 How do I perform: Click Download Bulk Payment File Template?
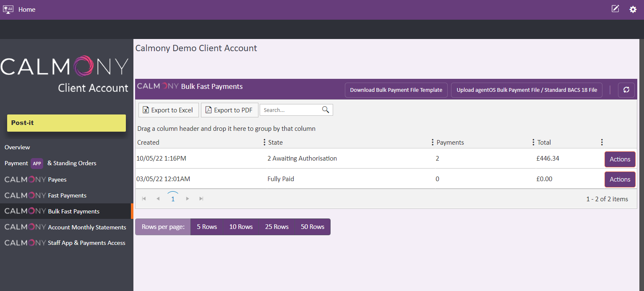click(x=396, y=90)
